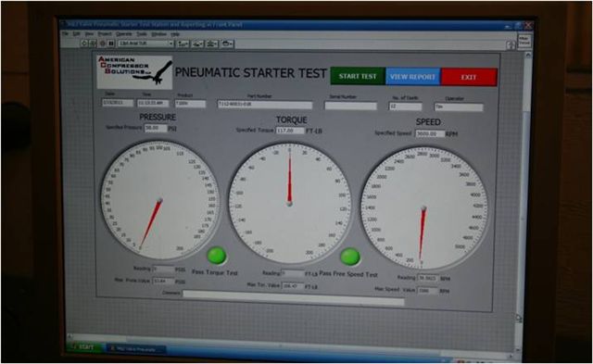Click the blue VIEW REPORT button

[413, 77]
